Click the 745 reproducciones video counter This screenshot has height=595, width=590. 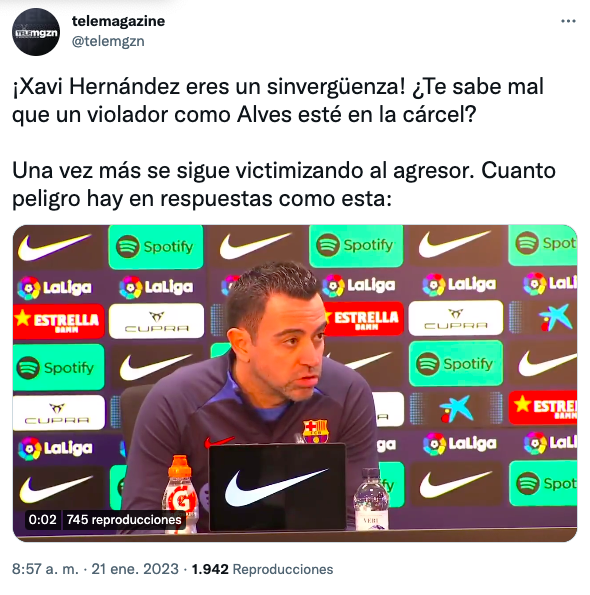point(124,519)
